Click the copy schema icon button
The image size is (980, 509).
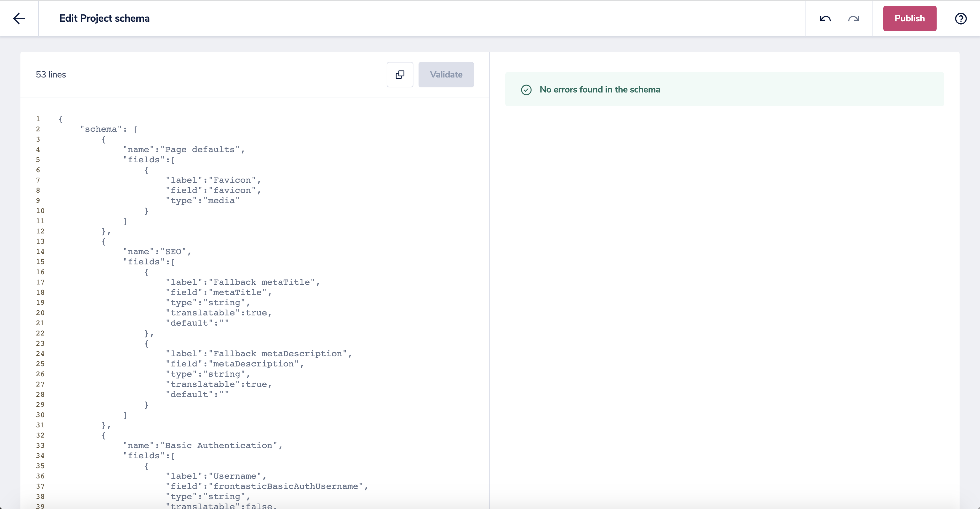(x=400, y=75)
